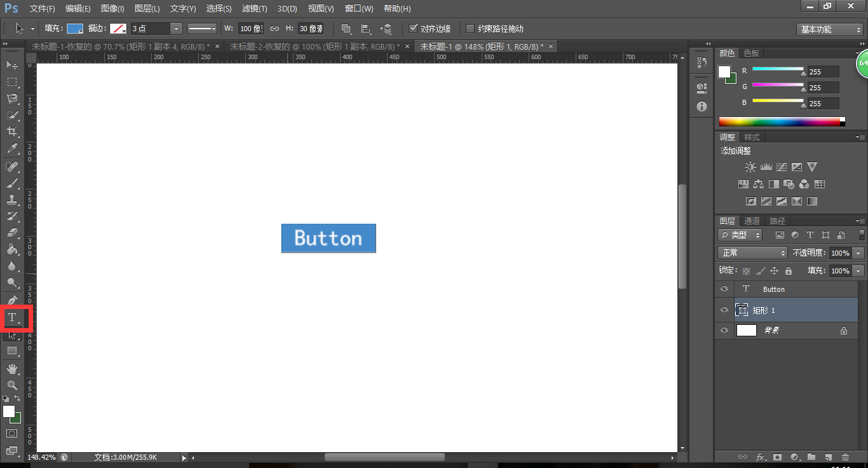Open the stroke width dropdown
This screenshot has height=468, width=868.
tap(176, 29)
